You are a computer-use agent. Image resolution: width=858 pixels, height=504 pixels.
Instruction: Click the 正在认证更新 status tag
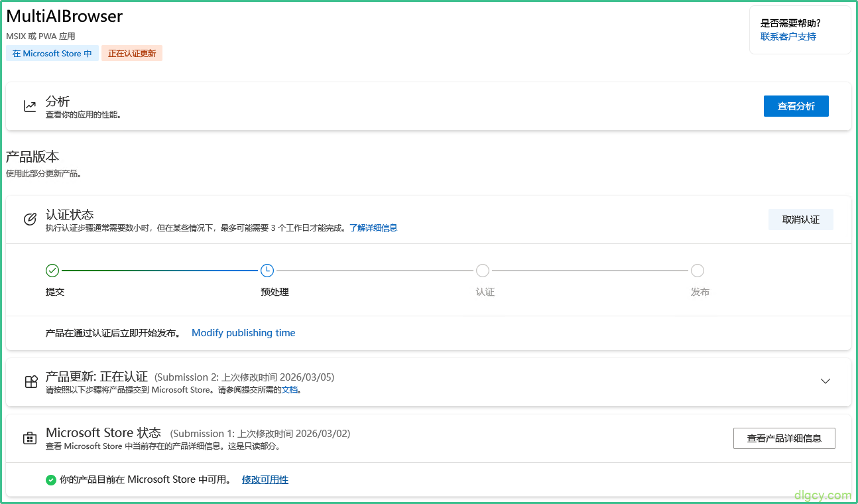[132, 54]
